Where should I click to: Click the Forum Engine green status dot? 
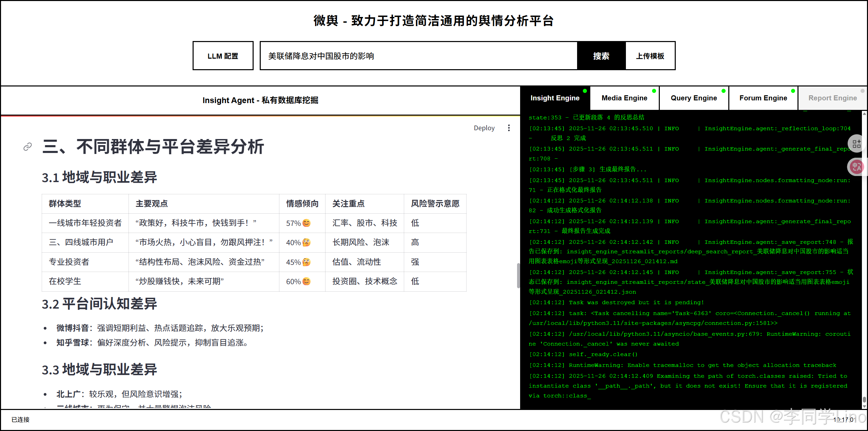tap(793, 91)
